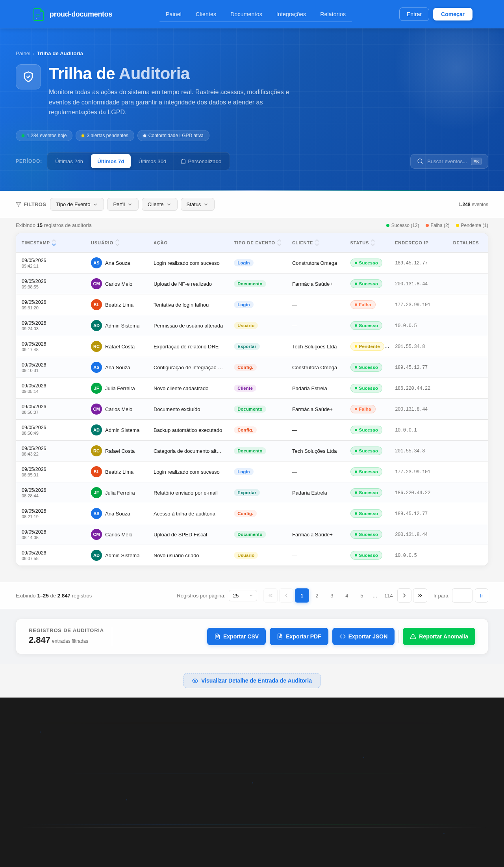Open the Perfil filter dropdown
Screen dimensions: 504x867
(123, 204)
